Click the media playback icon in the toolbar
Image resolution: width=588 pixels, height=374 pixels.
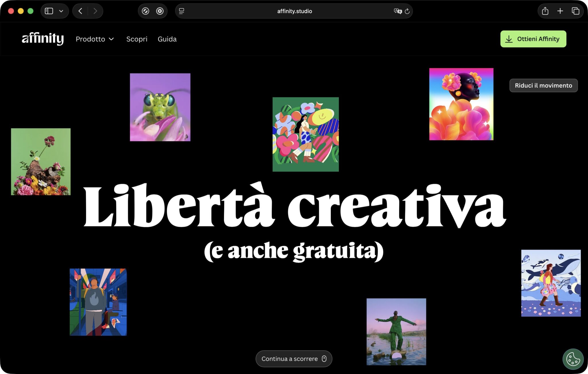tap(160, 11)
